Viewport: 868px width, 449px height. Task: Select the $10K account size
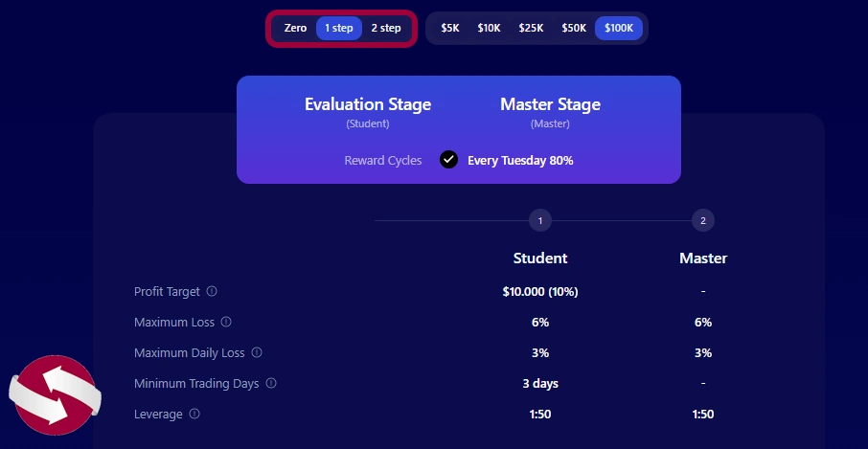pos(490,28)
